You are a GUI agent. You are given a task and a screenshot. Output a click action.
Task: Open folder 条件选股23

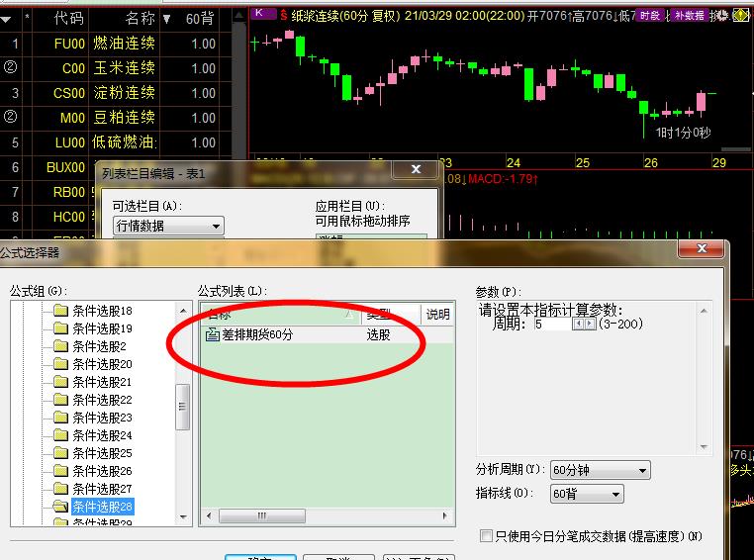(x=102, y=418)
